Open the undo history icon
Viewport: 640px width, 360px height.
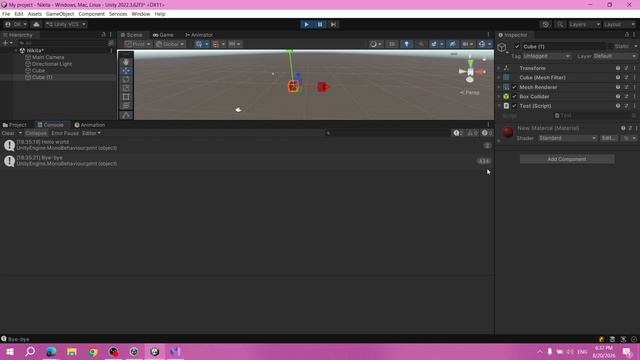(546, 24)
